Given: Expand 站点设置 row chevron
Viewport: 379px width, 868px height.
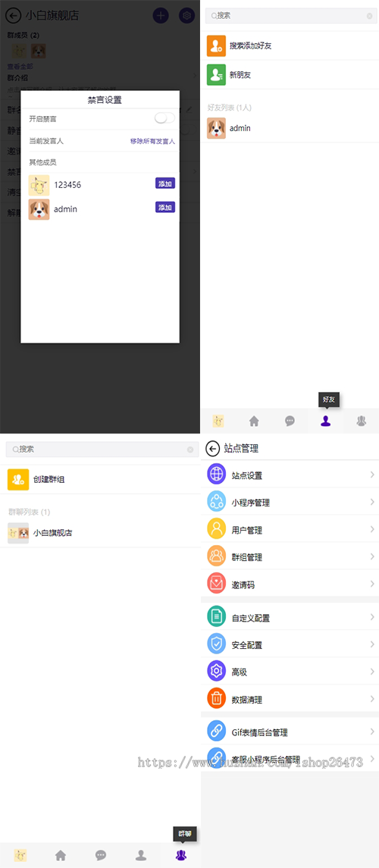Looking at the screenshot, I should [x=372, y=475].
